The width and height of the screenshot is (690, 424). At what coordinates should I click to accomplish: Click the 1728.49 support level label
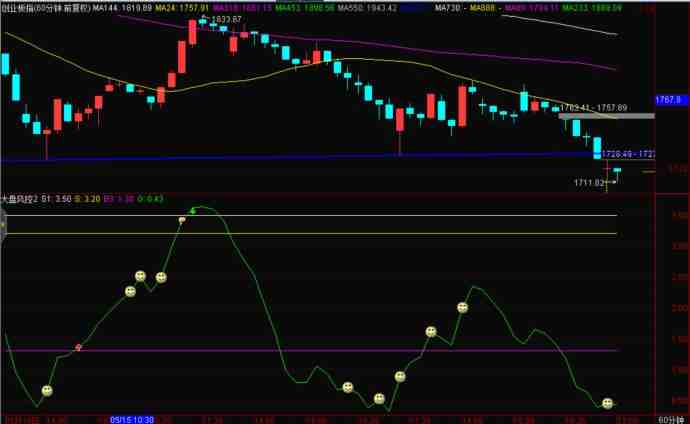point(628,154)
